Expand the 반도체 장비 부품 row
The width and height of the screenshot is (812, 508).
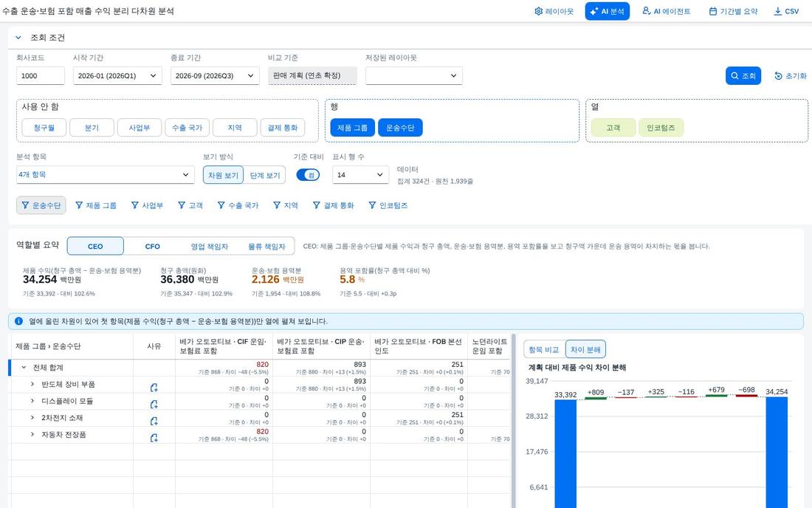(x=32, y=384)
